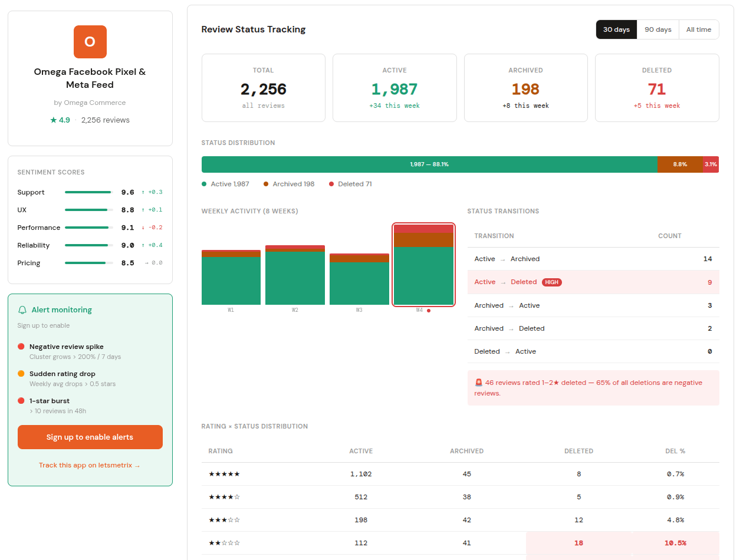
Task: Click the two-star rating row stars
Action: pos(224,543)
